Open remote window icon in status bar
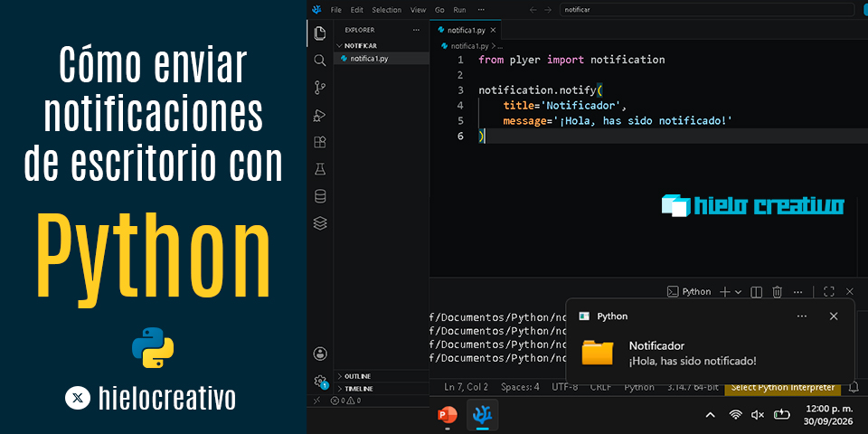Screen dimensions: 868x434 316,401
